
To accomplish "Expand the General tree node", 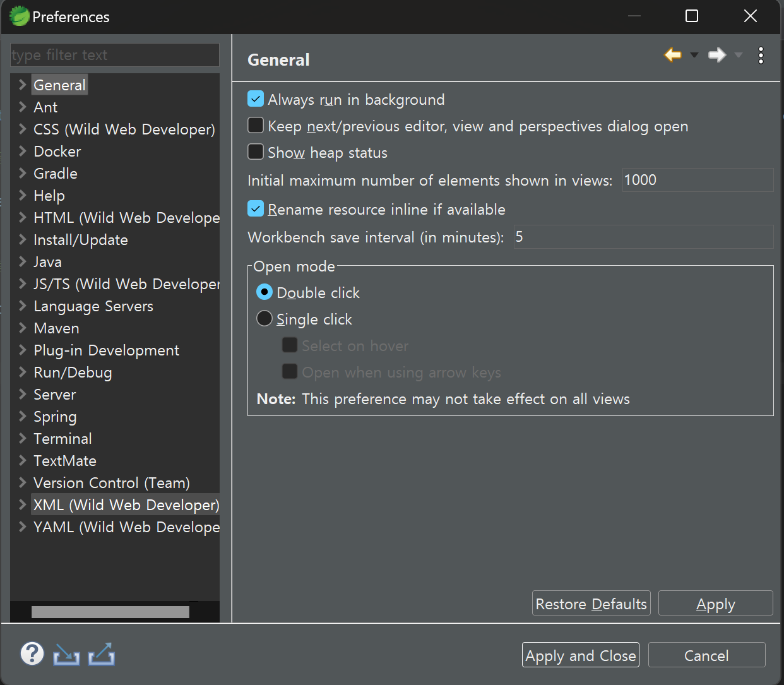I will click(x=22, y=85).
